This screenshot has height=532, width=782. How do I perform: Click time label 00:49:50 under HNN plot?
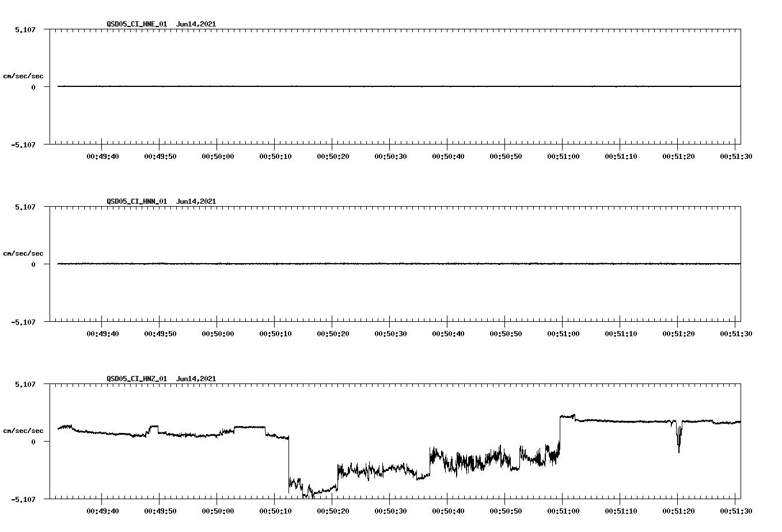click(161, 333)
